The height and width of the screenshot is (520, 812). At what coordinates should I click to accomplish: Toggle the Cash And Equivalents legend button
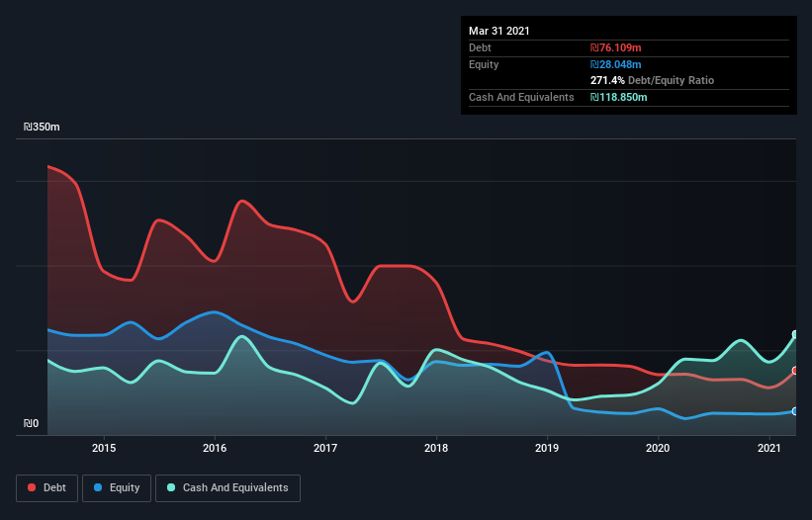pyautogui.click(x=227, y=488)
